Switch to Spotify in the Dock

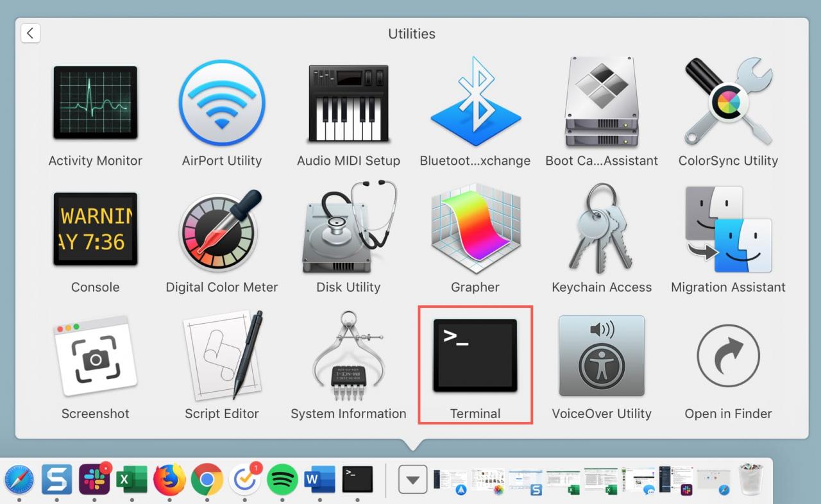click(282, 480)
